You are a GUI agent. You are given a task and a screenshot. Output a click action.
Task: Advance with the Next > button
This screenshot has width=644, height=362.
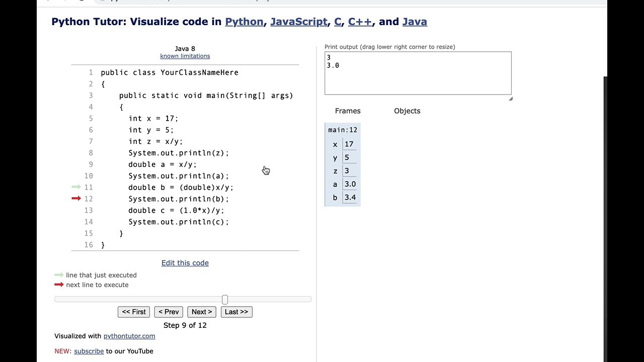click(202, 312)
